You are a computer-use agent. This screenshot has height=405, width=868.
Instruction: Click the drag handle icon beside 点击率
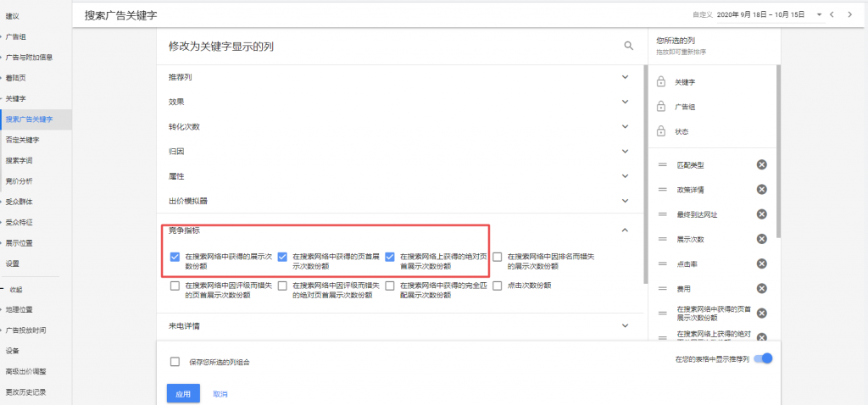click(x=662, y=264)
